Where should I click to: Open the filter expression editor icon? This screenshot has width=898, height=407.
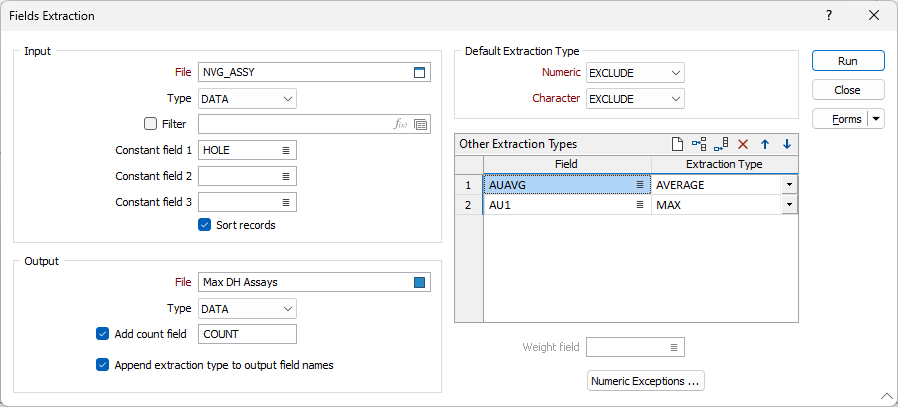point(400,124)
